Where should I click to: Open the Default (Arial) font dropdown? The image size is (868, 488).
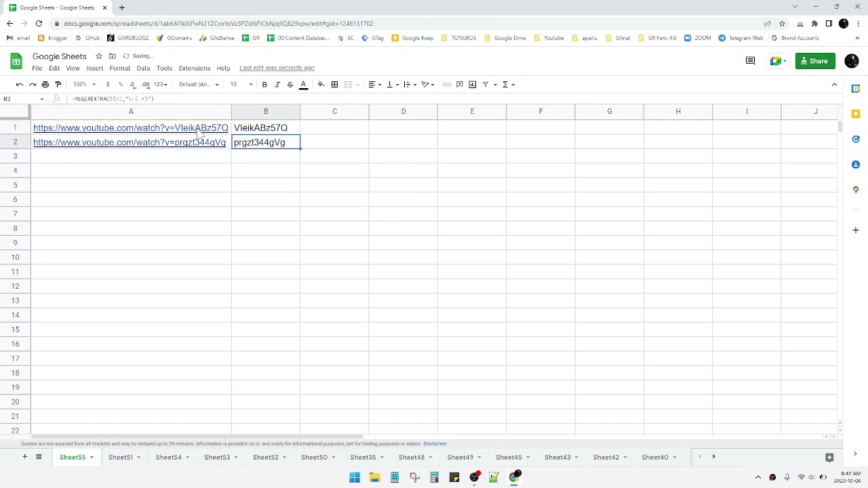point(199,85)
